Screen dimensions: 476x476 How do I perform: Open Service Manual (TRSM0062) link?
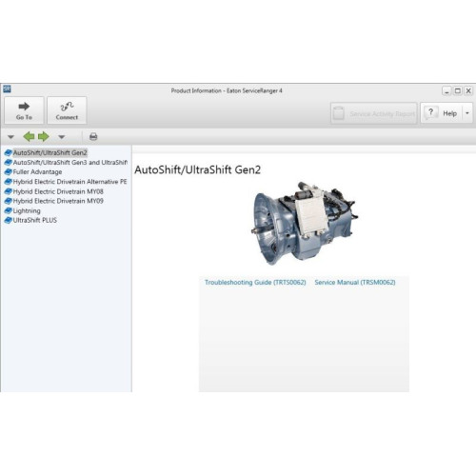[355, 283]
